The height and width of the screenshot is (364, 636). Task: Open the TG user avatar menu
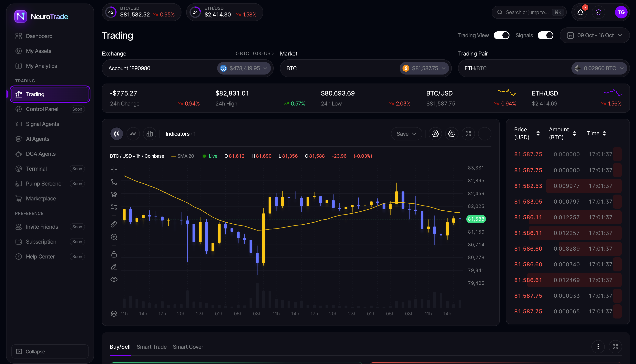coord(621,12)
